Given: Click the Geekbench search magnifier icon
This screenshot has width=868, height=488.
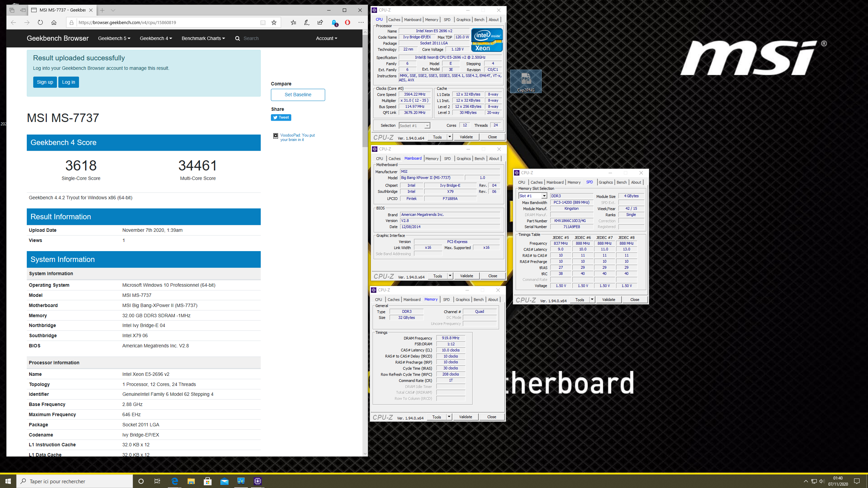Looking at the screenshot, I should click(237, 38).
